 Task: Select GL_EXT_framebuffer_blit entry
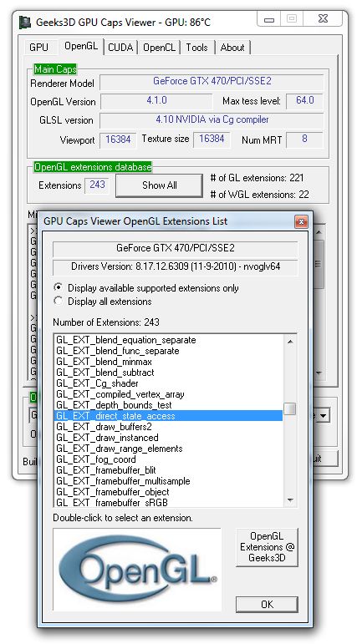169,470
